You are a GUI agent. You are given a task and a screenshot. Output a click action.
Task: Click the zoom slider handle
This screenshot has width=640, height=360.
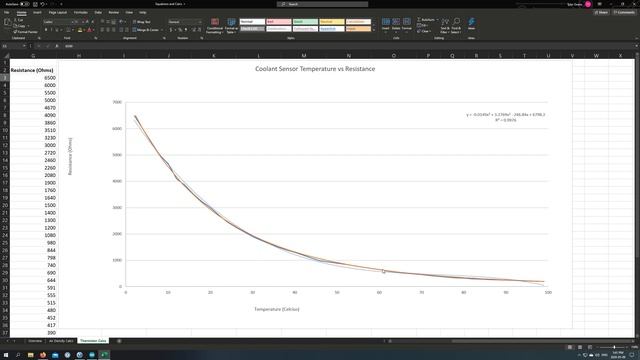[x=614, y=347]
